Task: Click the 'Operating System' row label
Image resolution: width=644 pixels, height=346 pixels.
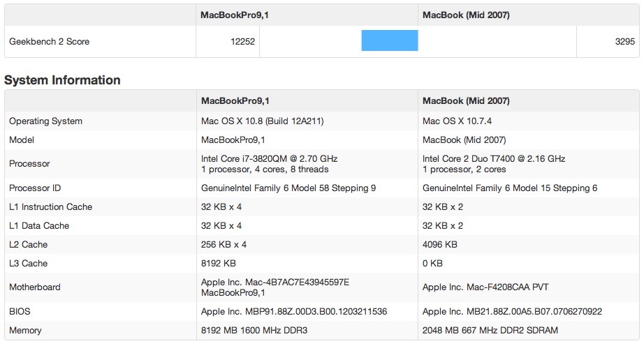Action: point(45,121)
